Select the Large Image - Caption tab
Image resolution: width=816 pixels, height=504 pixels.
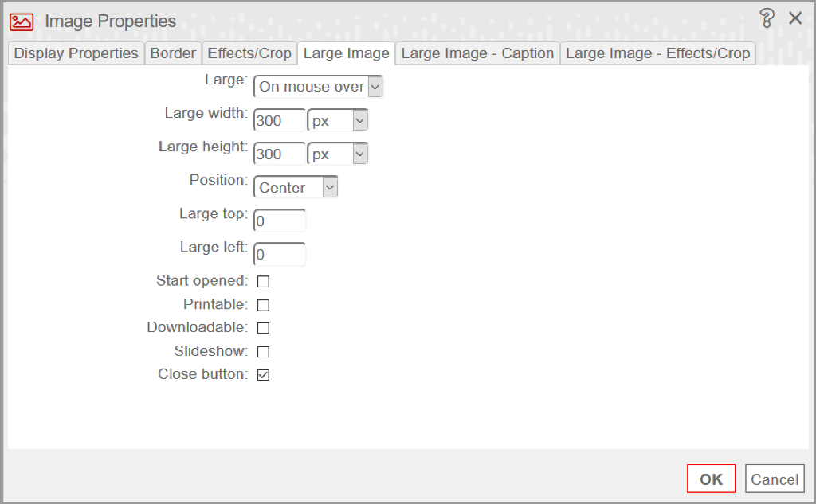click(477, 53)
